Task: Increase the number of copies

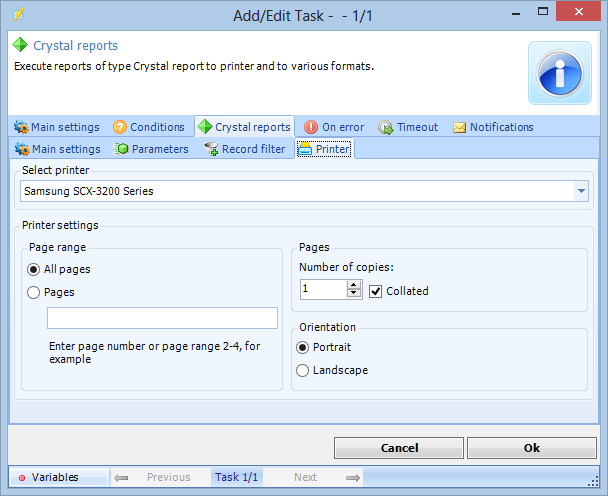Action: 353,285
